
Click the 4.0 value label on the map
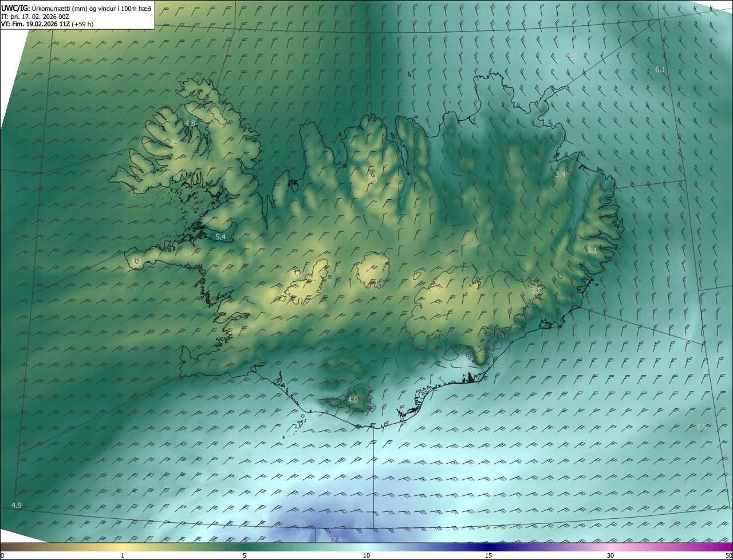pos(353,400)
